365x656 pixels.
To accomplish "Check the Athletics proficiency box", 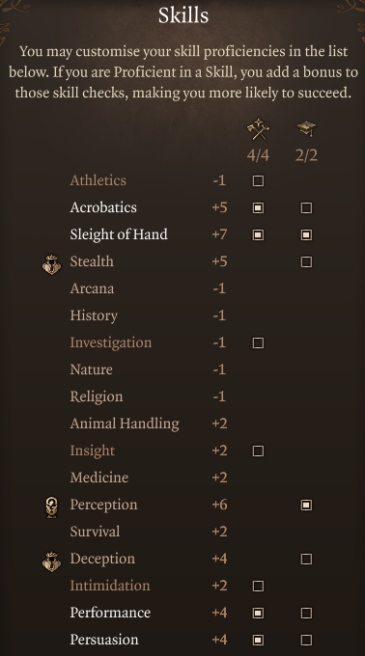I will click(258, 181).
